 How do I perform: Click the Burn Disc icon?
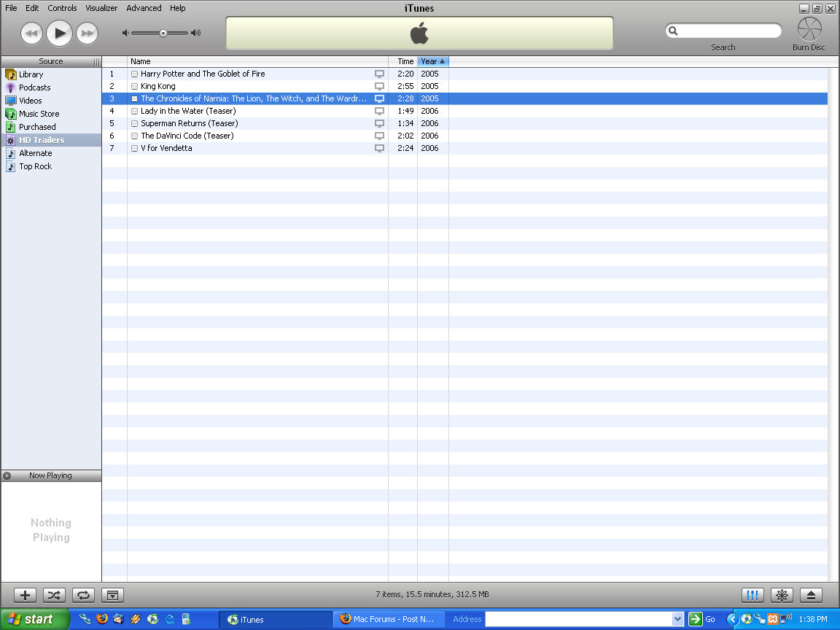809,29
